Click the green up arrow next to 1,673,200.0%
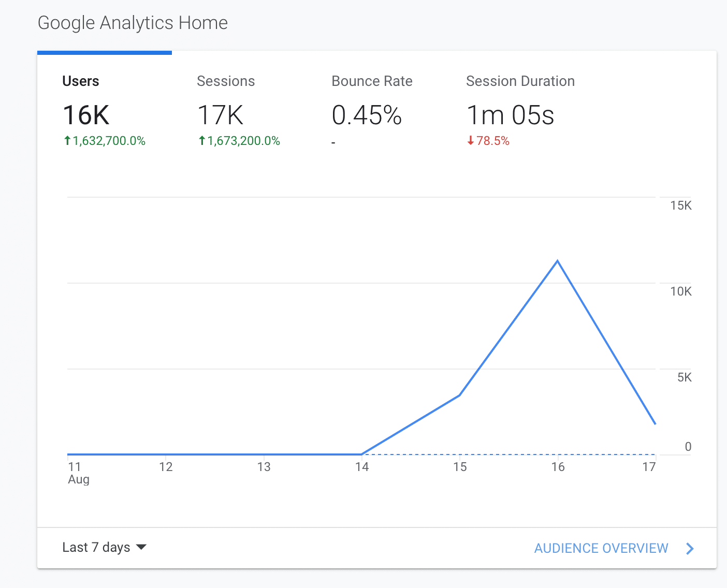Screen dimensions: 727x588 pos(202,140)
